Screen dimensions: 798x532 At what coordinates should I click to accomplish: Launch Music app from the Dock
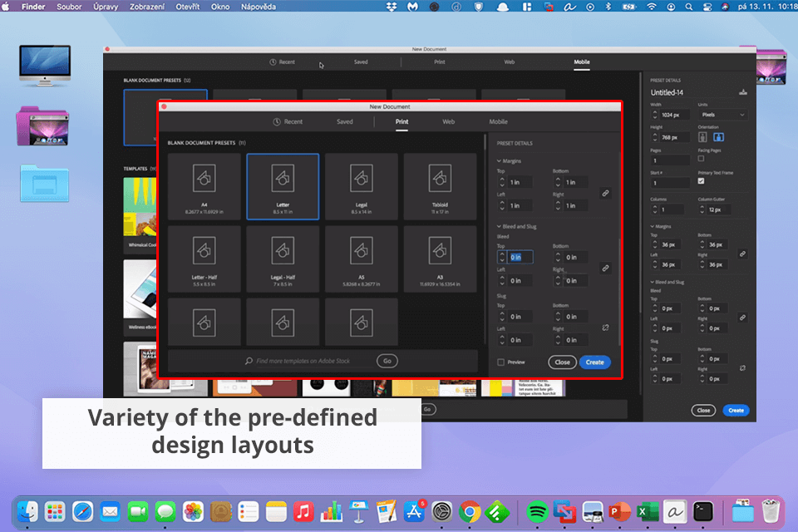[303, 512]
